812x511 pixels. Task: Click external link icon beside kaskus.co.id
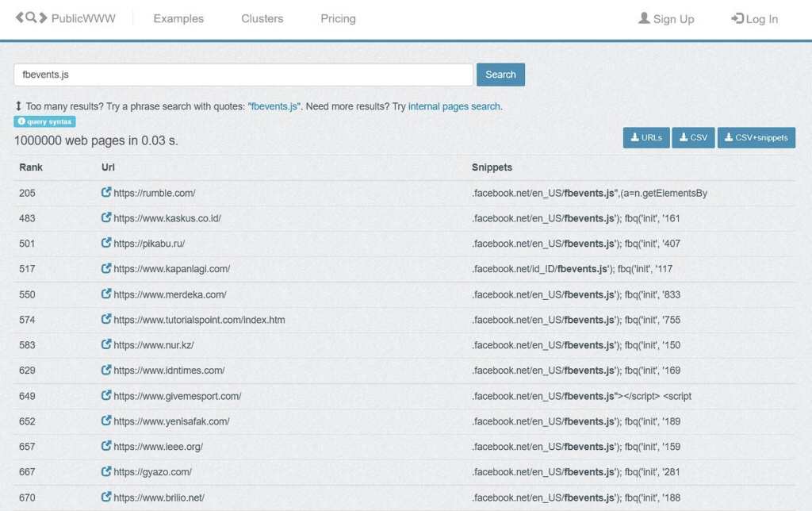point(106,218)
